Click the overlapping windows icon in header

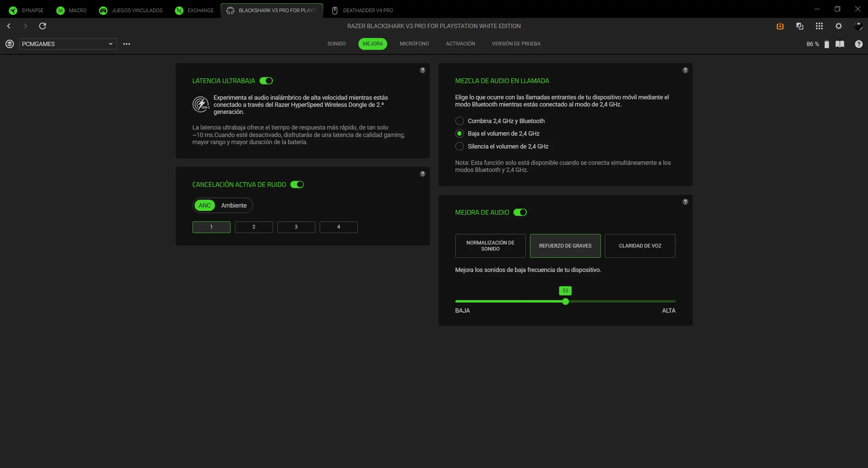coord(800,26)
